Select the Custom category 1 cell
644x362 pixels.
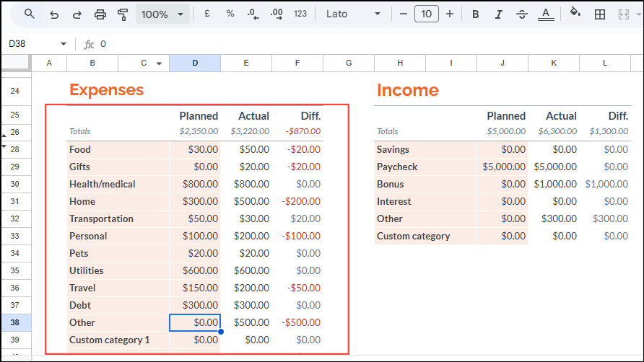point(118,340)
